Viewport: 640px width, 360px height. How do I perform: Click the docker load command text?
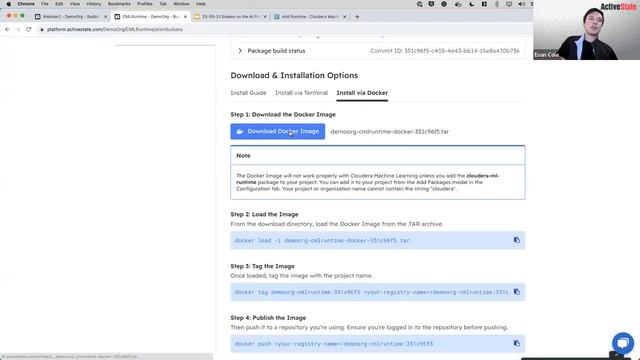(x=322, y=240)
